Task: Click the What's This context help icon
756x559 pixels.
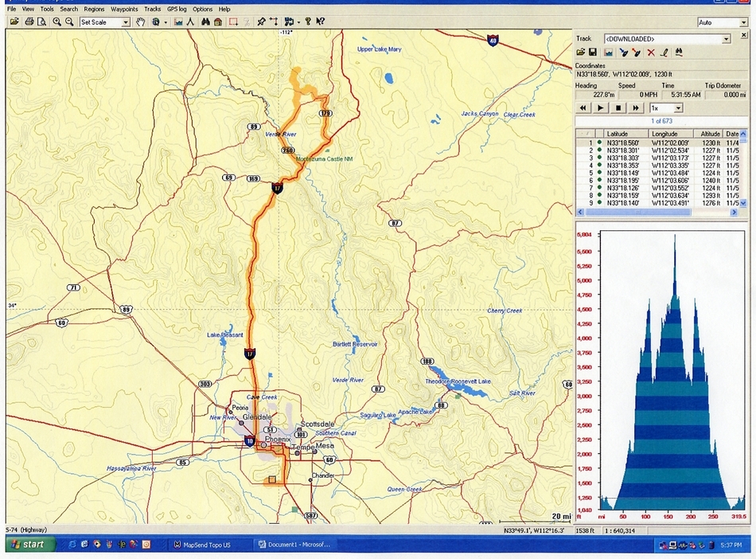Action: 321,21
